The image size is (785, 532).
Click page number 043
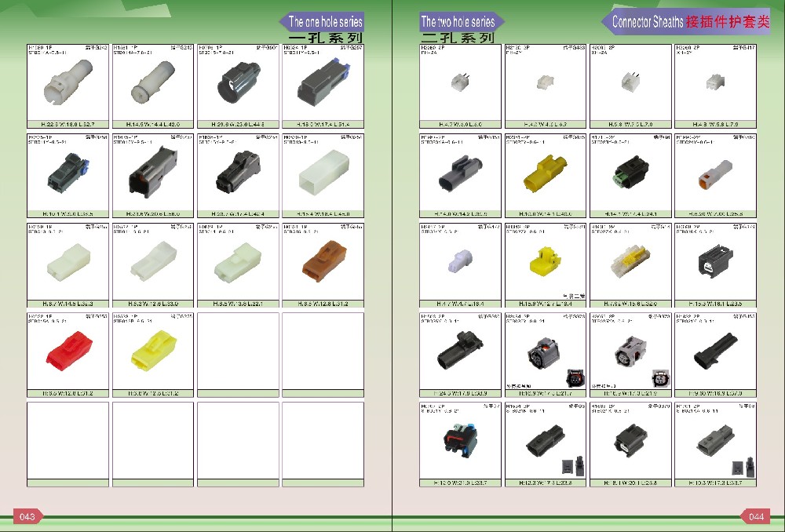(x=27, y=516)
